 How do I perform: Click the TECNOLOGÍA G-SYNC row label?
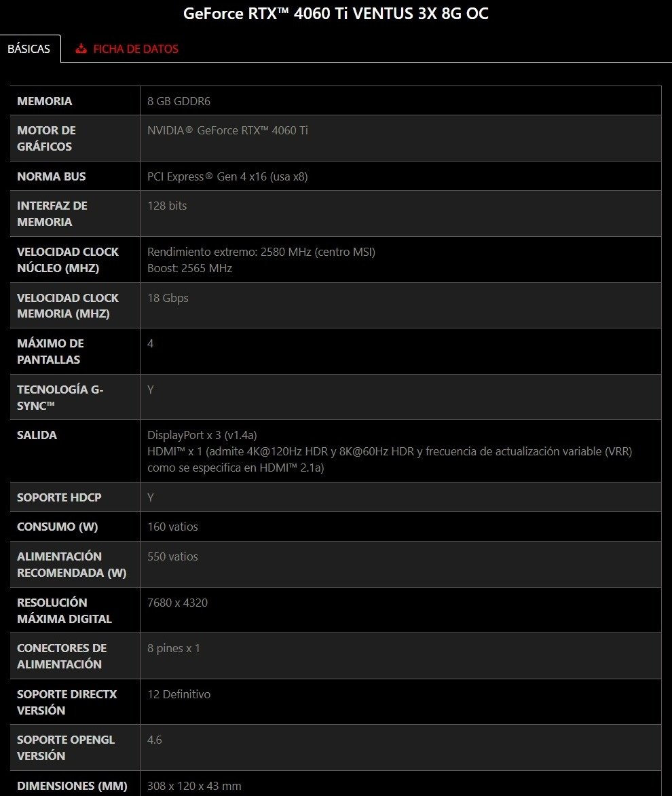pos(60,397)
